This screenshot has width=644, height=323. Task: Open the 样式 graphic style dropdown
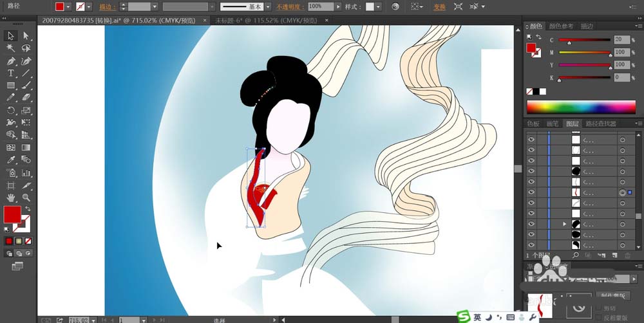point(378,6)
